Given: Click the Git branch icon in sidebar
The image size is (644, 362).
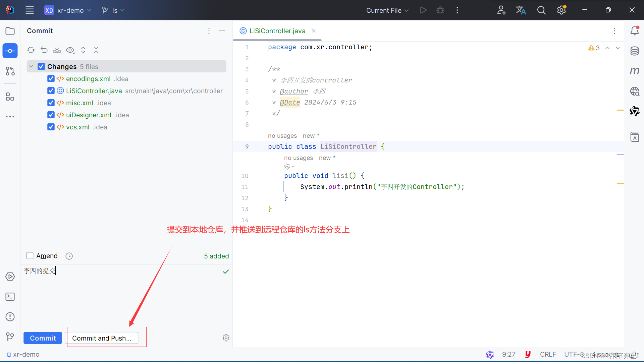Looking at the screenshot, I should pyautogui.click(x=10, y=337).
